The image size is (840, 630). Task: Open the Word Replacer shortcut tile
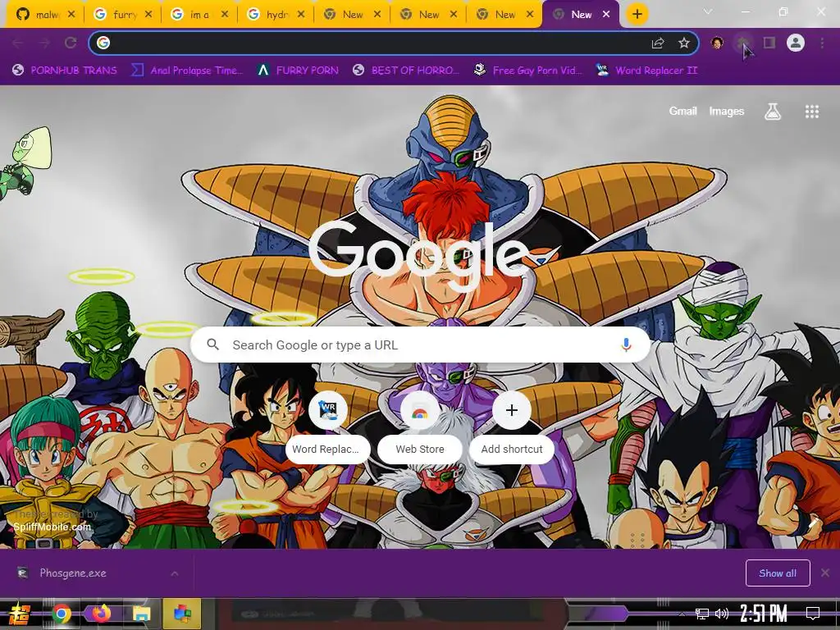coord(328,427)
